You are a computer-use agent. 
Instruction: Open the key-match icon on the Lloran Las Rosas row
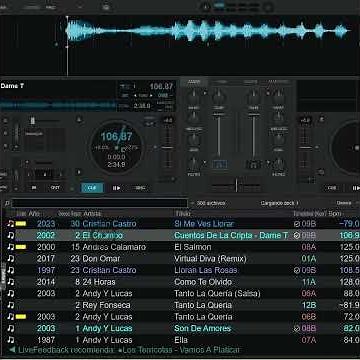click(297, 270)
